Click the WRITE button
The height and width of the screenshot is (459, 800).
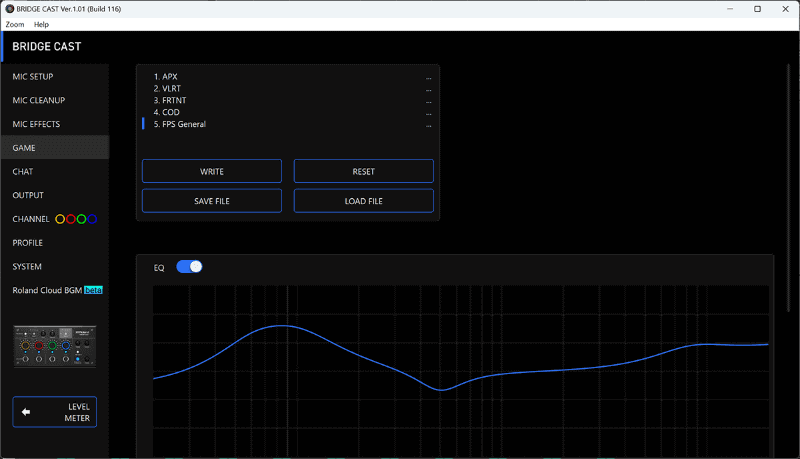212,171
